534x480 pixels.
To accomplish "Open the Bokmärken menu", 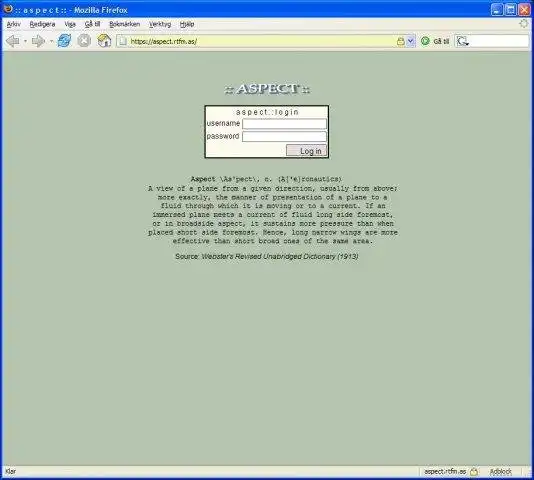I will pos(124,24).
